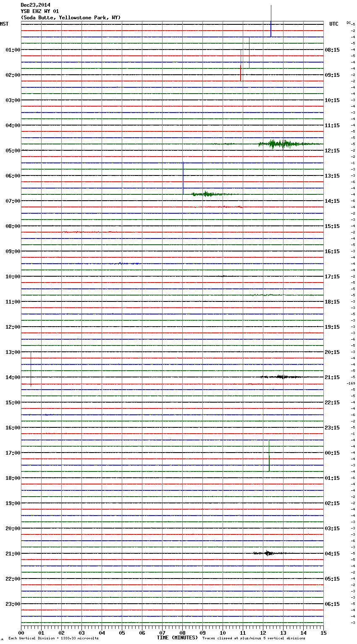Select the 20:15 UTC time label
This screenshot has height=644, width=357.
point(332,352)
